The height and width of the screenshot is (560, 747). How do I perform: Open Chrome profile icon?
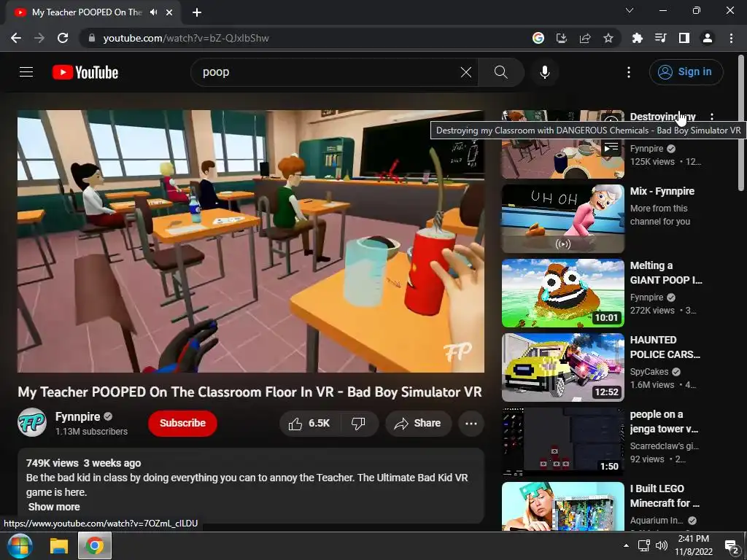[x=708, y=38]
